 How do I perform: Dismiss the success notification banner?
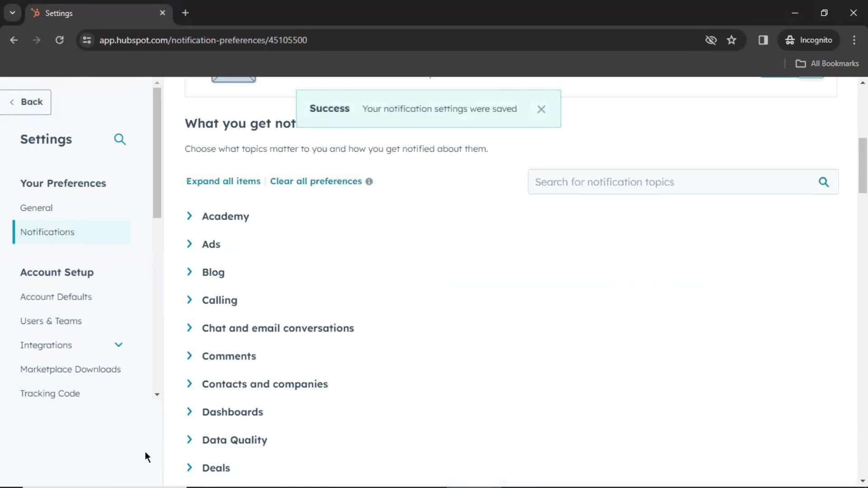(x=541, y=108)
